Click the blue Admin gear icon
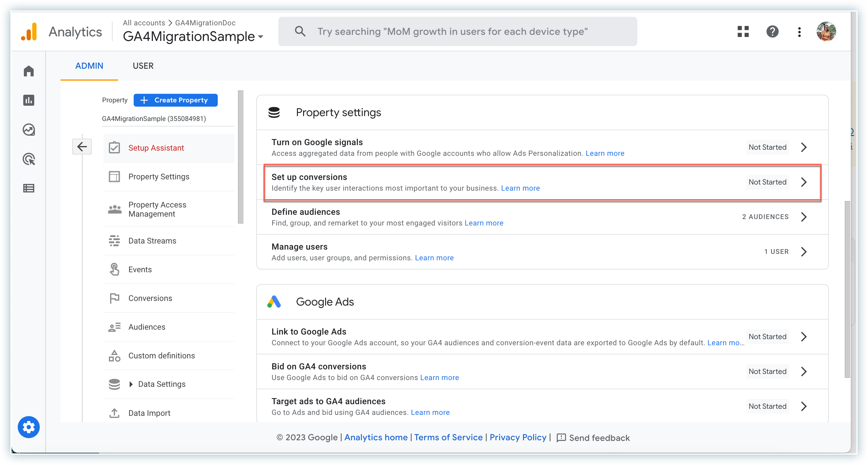 29,427
